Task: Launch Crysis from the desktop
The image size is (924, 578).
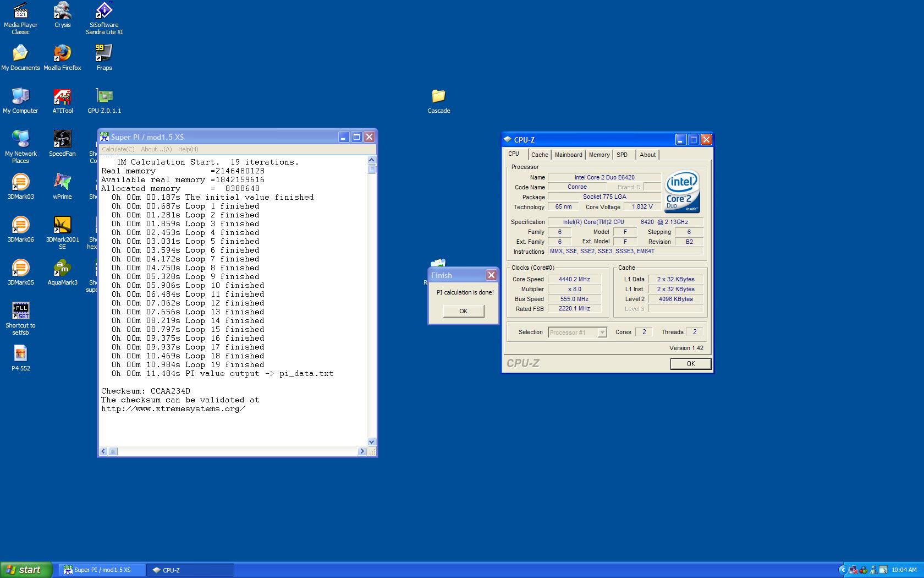Action: pos(62,15)
